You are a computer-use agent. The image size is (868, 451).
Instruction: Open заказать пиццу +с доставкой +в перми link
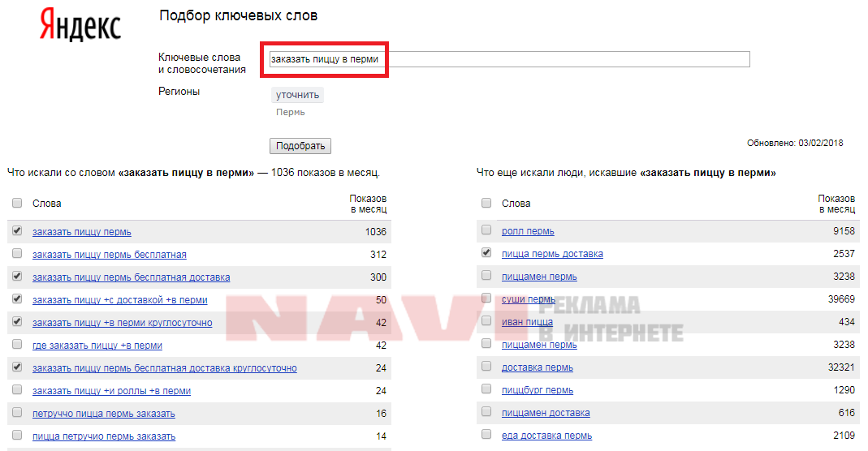point(119,299)
